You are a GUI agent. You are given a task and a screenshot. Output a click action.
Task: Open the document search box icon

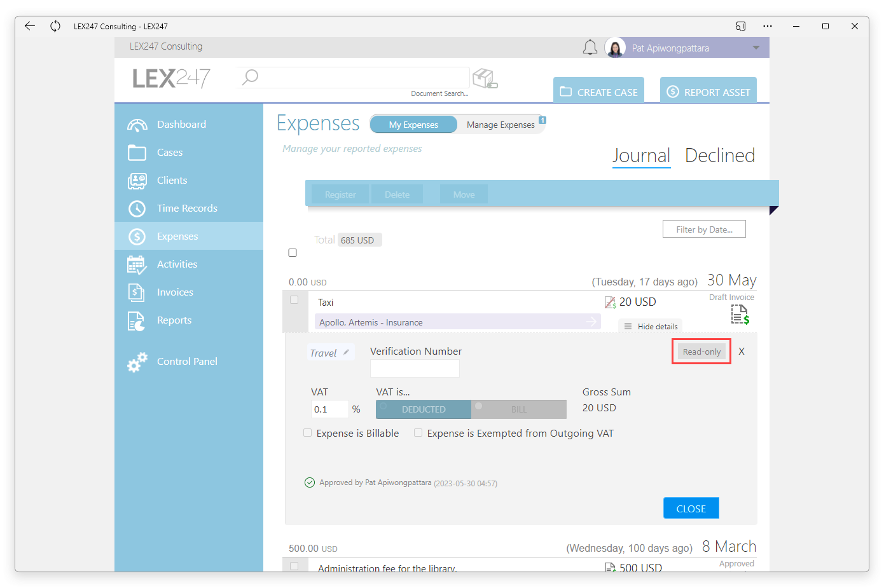[485, 78]
